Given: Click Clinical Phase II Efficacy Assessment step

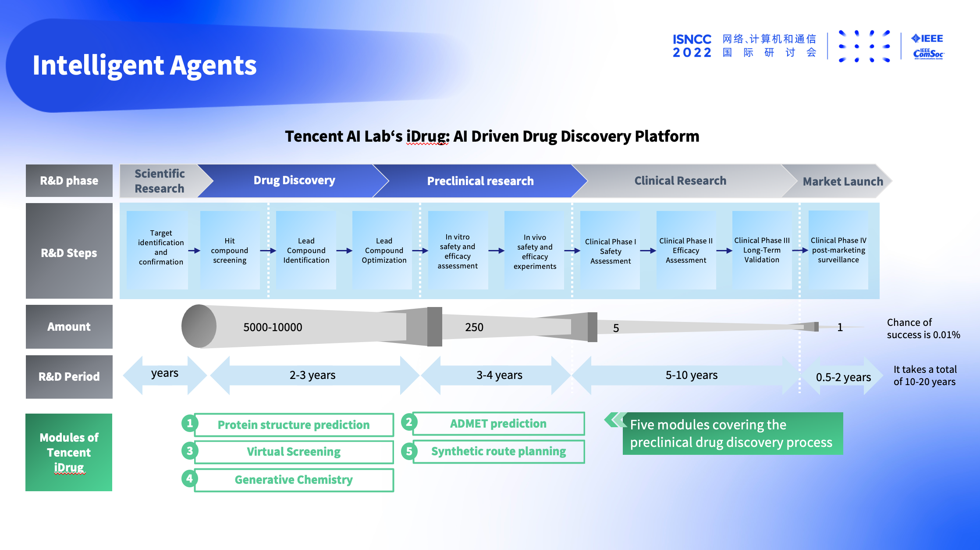Looking at the screenshot, I should pyautogui.click(x=686, y=250).
